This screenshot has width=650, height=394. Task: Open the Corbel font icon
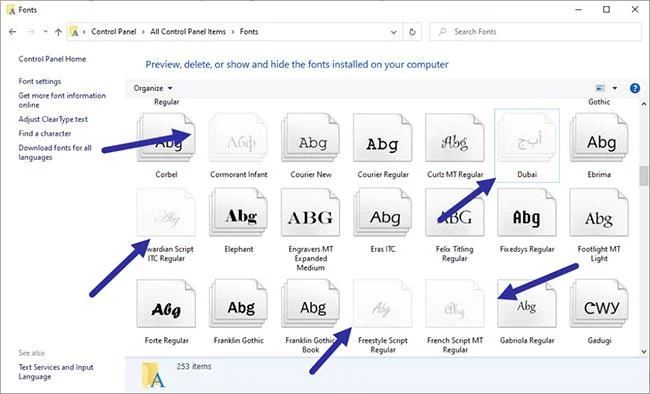(166, 138)
